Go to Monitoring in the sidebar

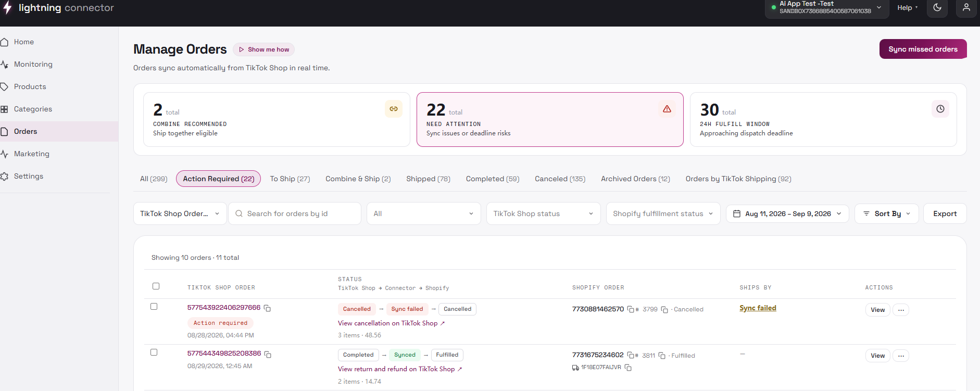click(x=33, y=64)
